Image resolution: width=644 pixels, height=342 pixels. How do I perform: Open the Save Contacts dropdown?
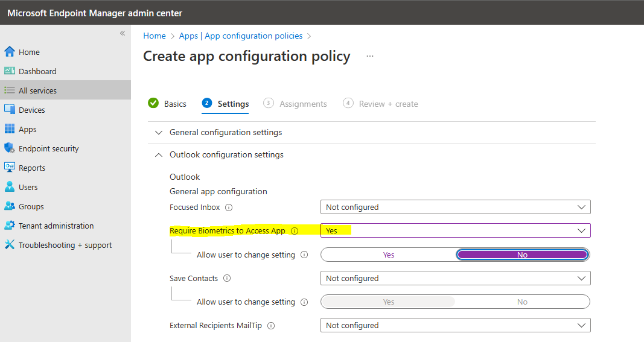click(456, 278)
